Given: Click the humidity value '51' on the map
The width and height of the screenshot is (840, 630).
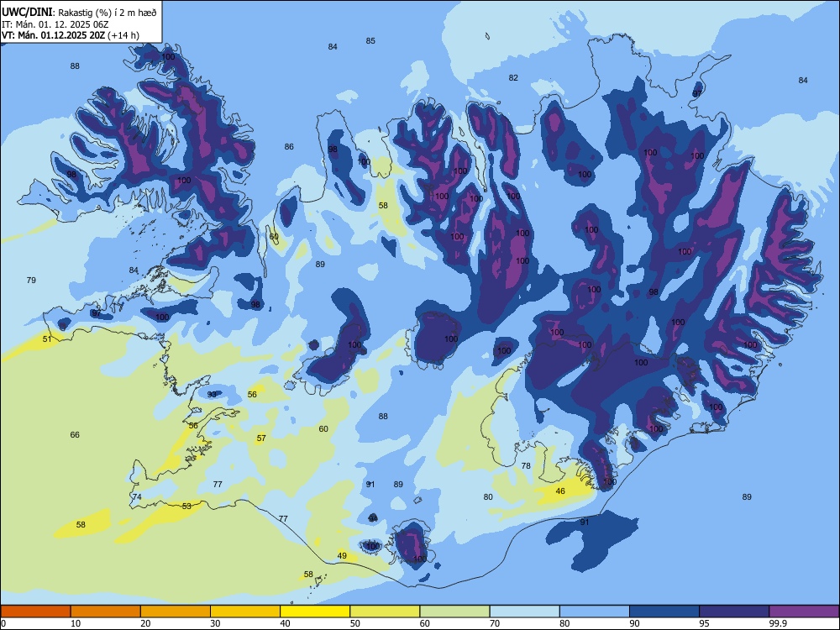Looking at the screenshot, I should [x=47, y=339].
